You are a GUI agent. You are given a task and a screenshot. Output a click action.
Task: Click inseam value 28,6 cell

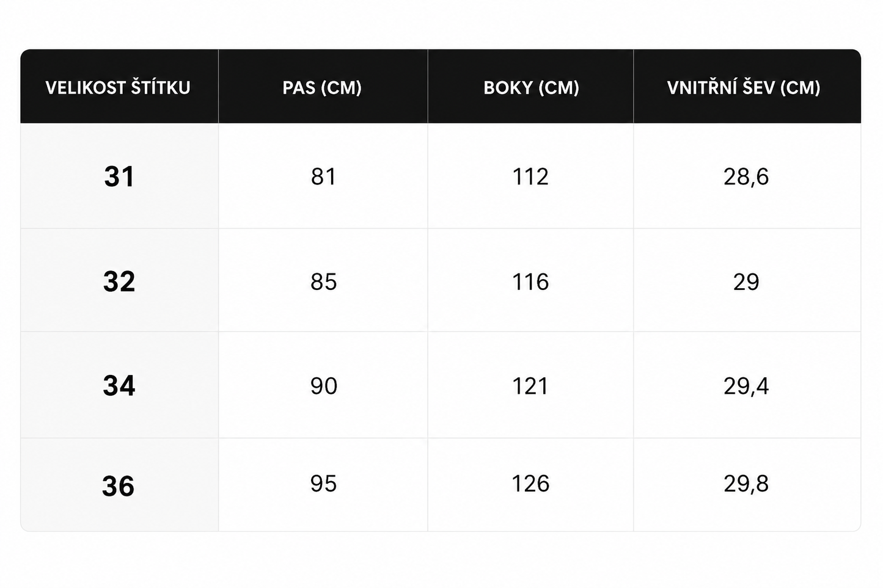[x=747, y=176]
